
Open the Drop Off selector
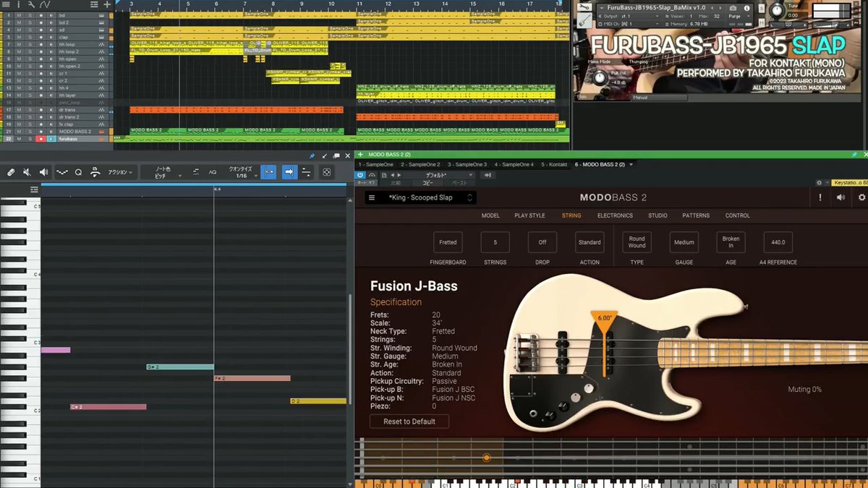coord(542,242)
